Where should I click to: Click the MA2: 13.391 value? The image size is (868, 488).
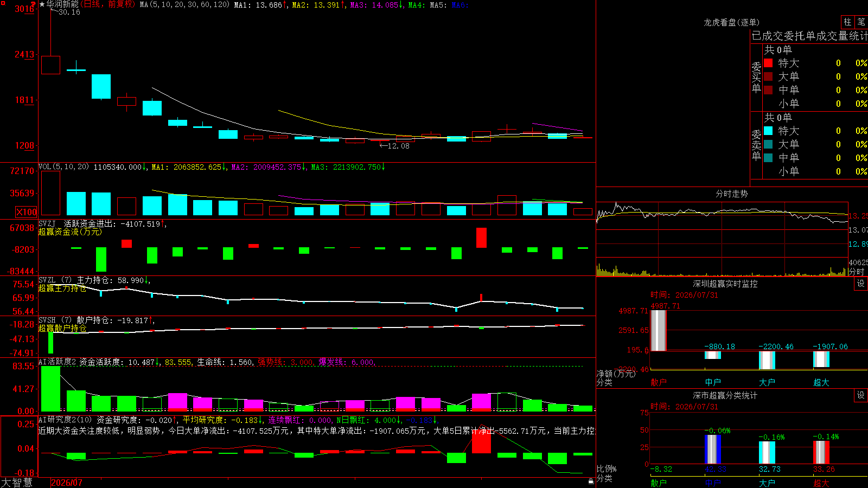316,5
